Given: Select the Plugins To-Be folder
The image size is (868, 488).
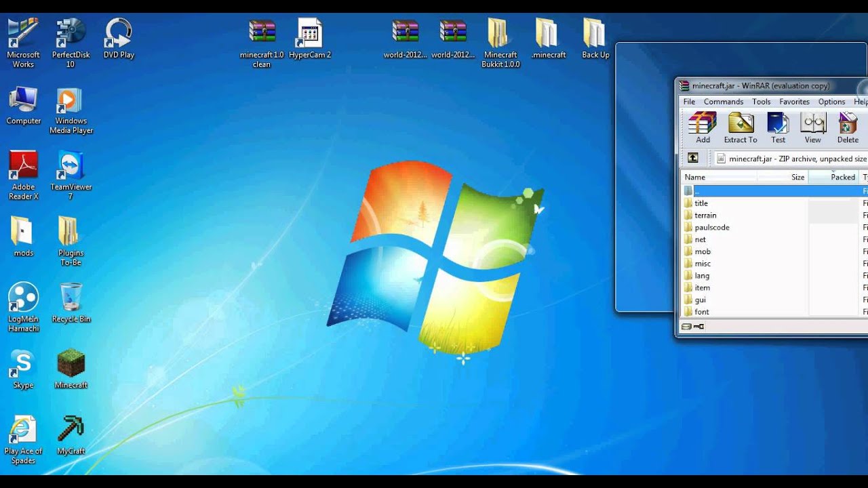Looking at the screenshot, I should coord(71,241).
